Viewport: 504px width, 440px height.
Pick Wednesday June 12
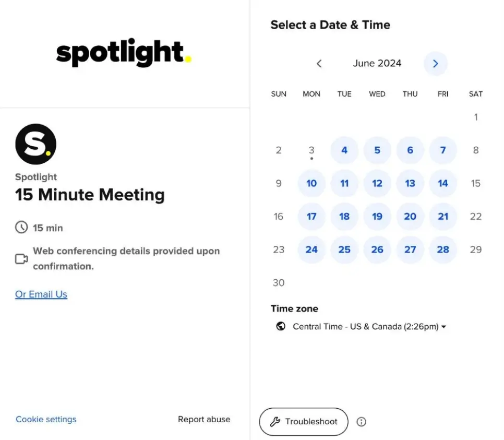pos(377,183)
